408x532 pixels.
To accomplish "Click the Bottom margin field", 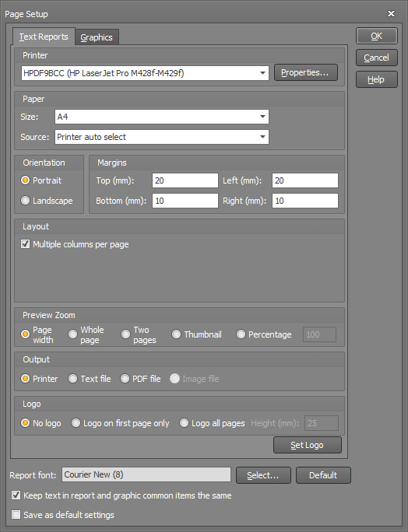I will tap(185, 201).
